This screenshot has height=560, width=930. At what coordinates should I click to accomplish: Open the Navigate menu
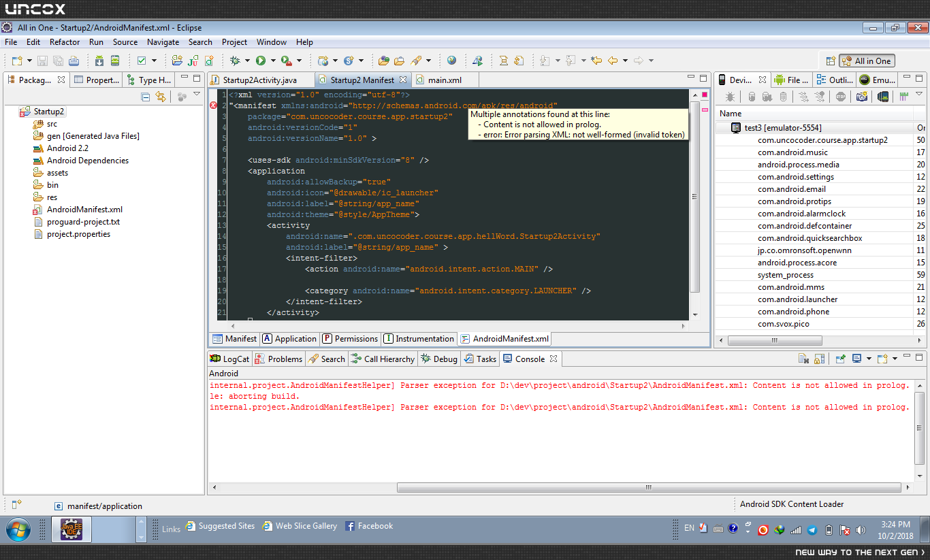[163, 42]
